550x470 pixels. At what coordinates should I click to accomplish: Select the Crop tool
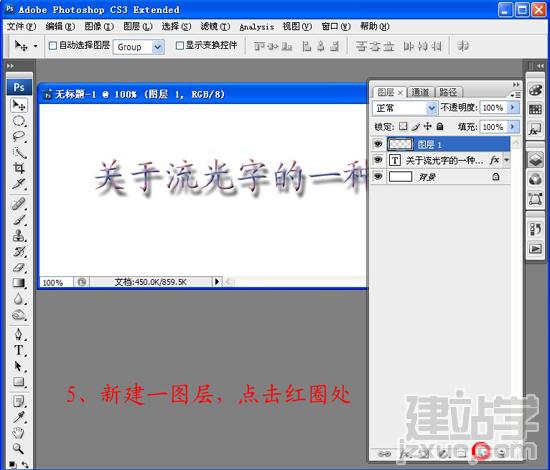coord(19,168)
